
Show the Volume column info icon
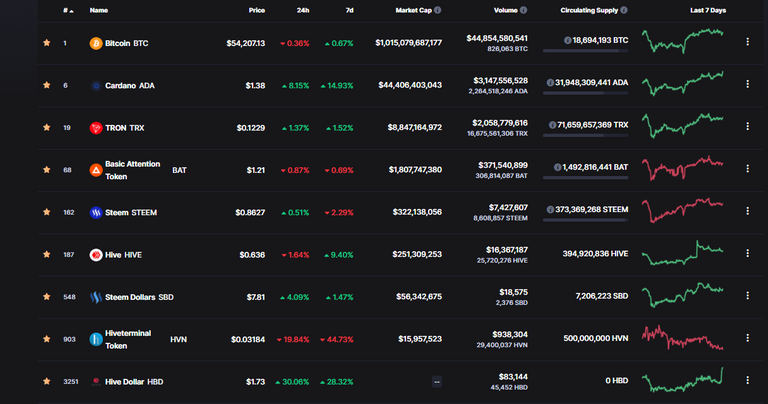click(x=524, y=10)
